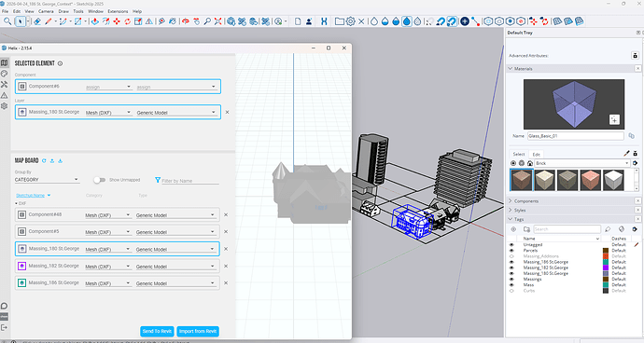
Task: Switch to Edit tab in Materials panel
Action: 537,155
